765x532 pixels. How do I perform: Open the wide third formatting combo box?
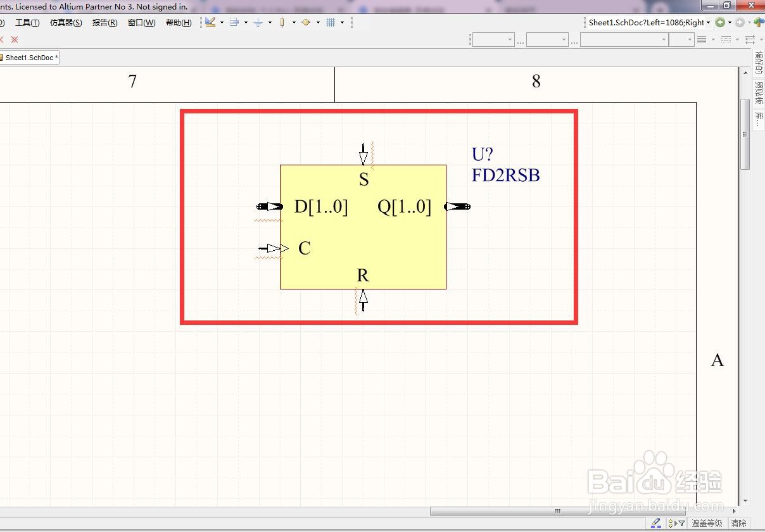tap(624, 40)
